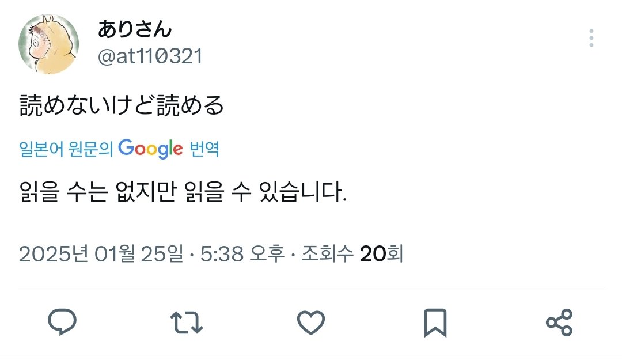Viewport: 622px width, 364px height.
Task: Open the profile via display name ありさん
Action: [x=135, y=29]
